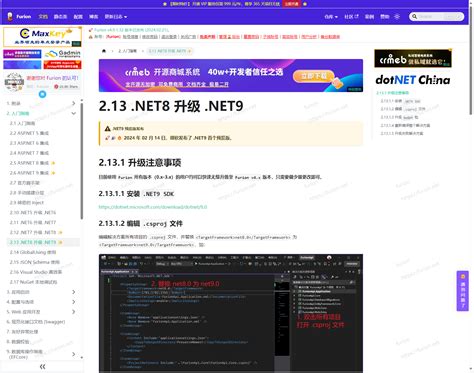Jump to TOC entry 2.13.1.2 编辑 .csproj 文件
This screenshot has width=474, height=373.
tap(403, 109)
